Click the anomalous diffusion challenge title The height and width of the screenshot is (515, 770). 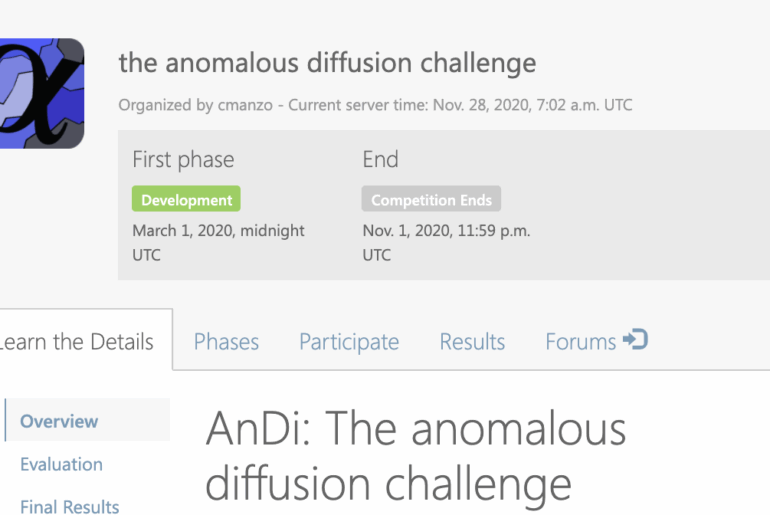click(327, 63)
